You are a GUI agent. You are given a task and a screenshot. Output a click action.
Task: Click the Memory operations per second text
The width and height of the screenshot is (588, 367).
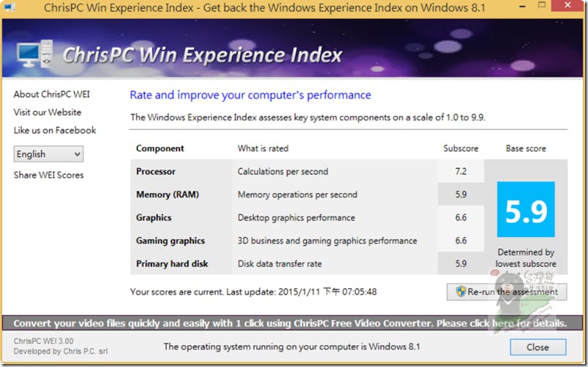[298, 194]
